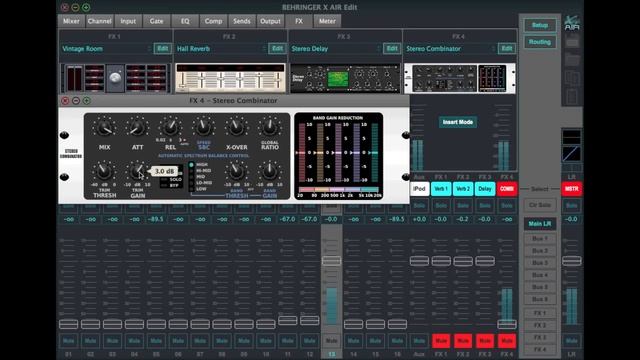Select the red COMB channel button
640x360 pixels.
point(507,189)
